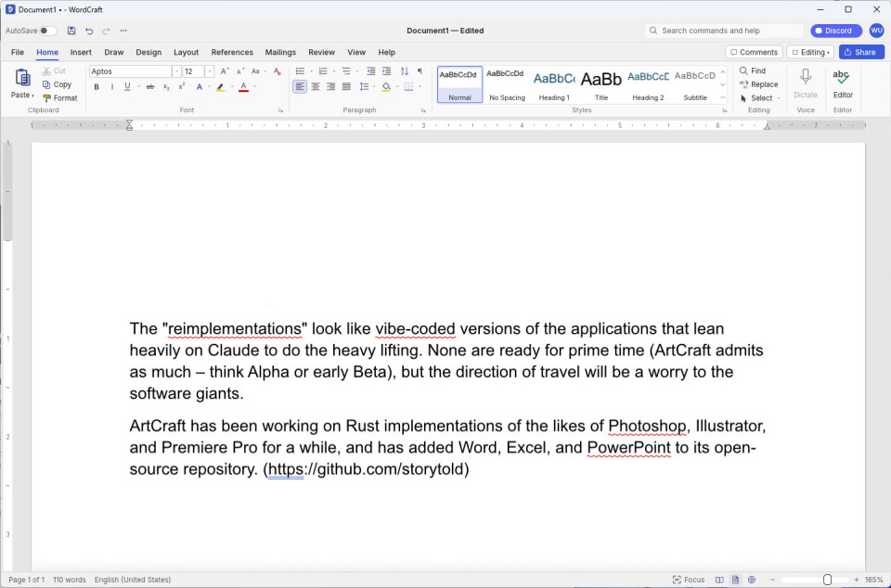The image size is (891, 588).
Task: Save the document with the floppy disk icon
Action: (71, 31)
